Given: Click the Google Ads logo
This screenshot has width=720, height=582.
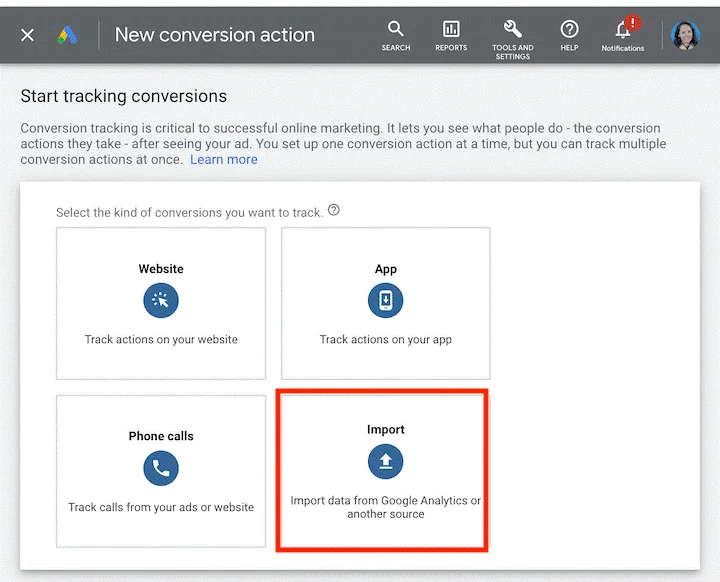Looking at the screenshot, I should 68,35.
